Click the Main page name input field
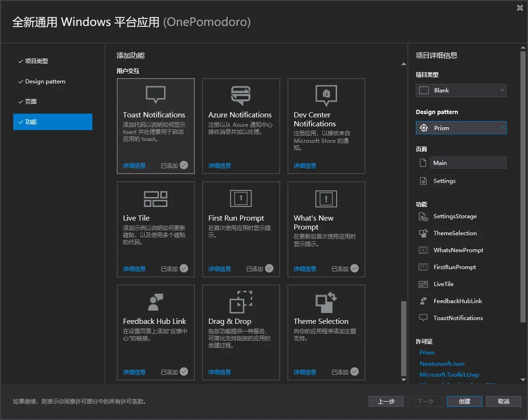528x420 pixels. tap(468, 163)
